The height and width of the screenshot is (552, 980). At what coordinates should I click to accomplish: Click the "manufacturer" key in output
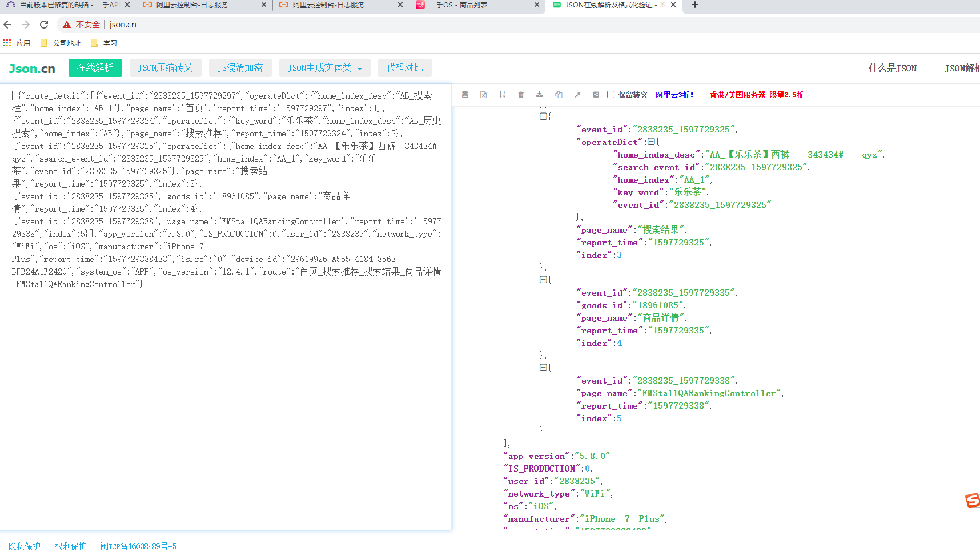(x=539, y=519)
